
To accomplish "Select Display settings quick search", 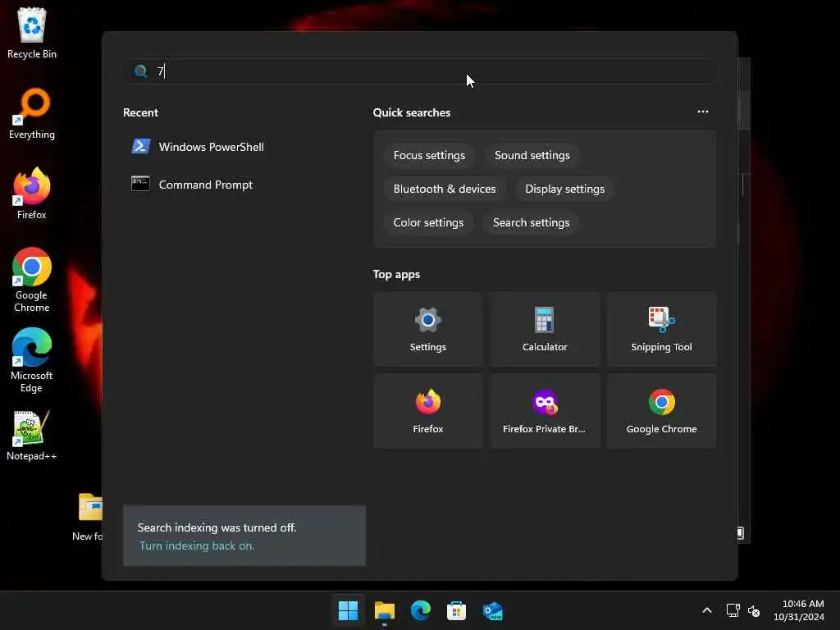I will pos(564,189).
